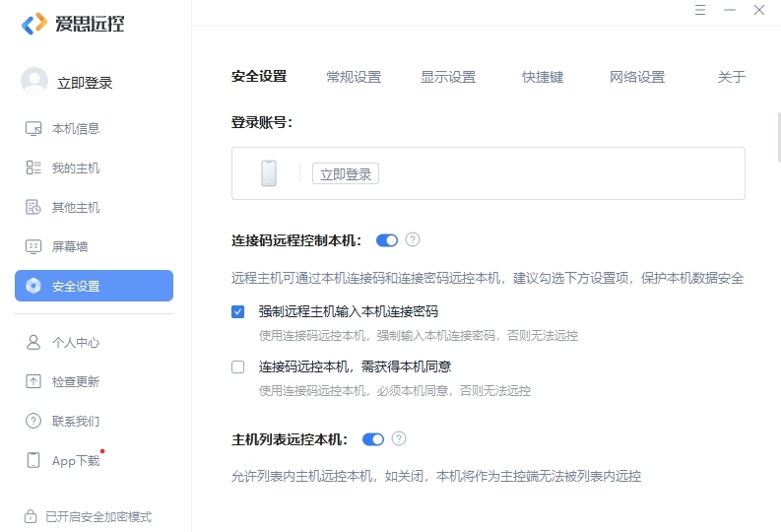This screenshot has width=781, height=532.
Task: Click the help icon beside 主机列表远控本机
Action: coord(399,439)
